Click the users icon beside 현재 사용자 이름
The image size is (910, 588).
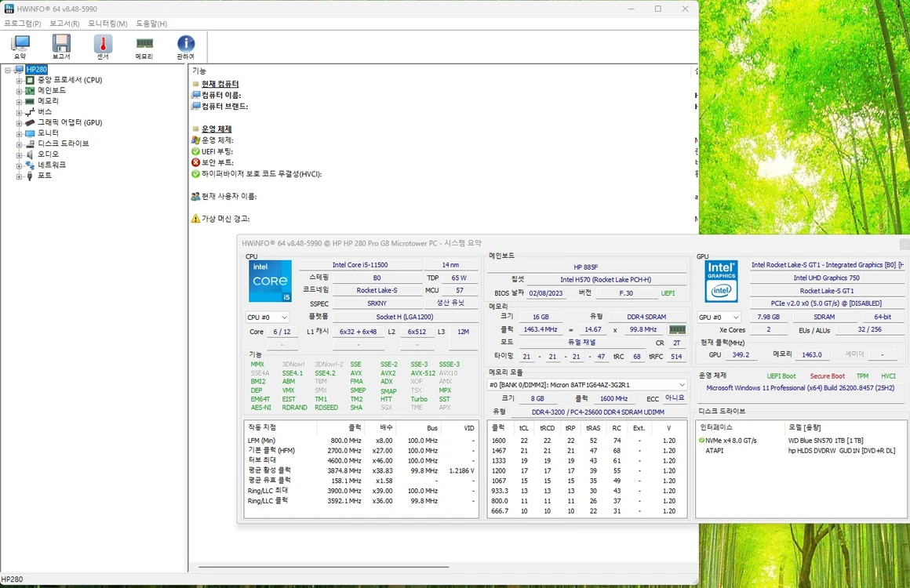tap(195, 197)
